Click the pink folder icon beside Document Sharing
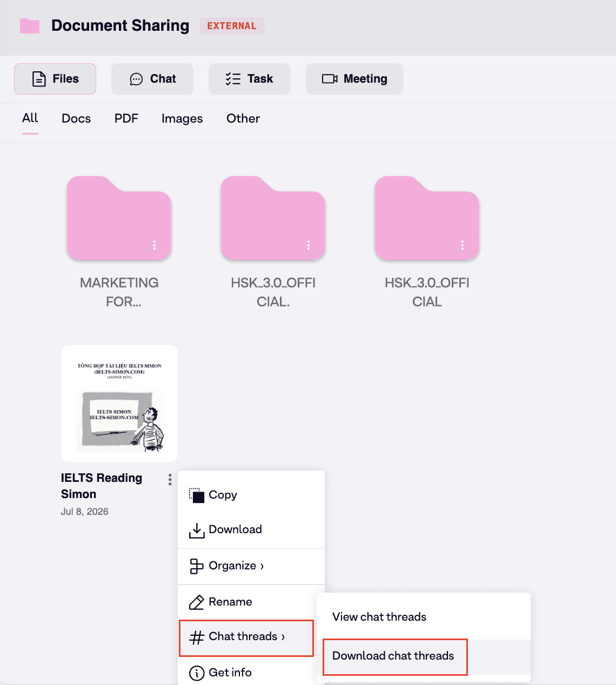 coord(30,26)
